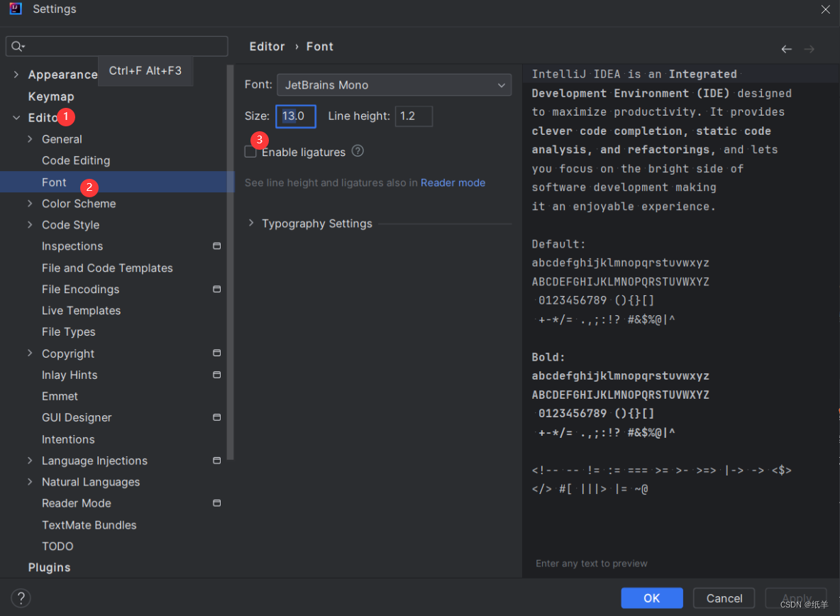Click in the font preview text area
840x616 pixels.
680,321
